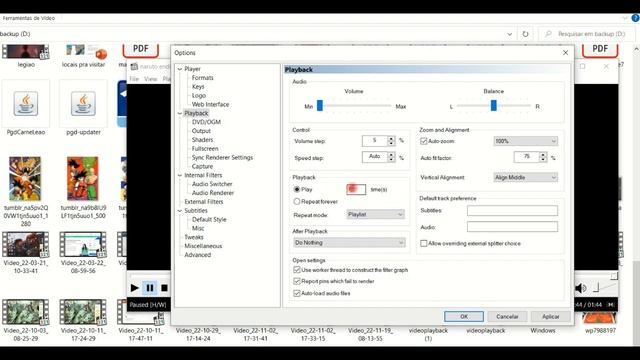Open the Audio Switcher options page

click(x=212, y=184)
